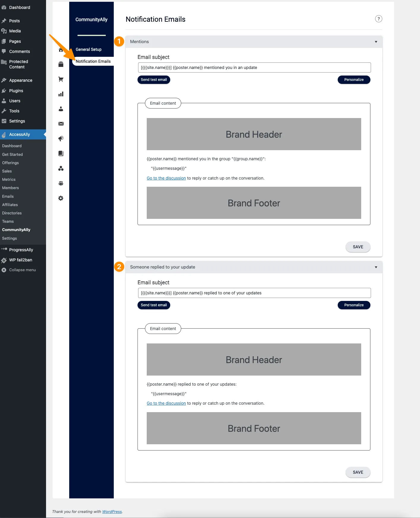This screenshot has width=420, height=518.
Task: Save the Mentions email settings
Action: (x=358, y=247)
